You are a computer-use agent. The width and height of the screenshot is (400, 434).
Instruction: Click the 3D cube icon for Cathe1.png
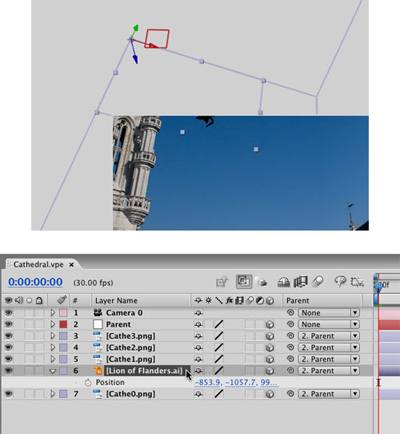click(270, 359)
